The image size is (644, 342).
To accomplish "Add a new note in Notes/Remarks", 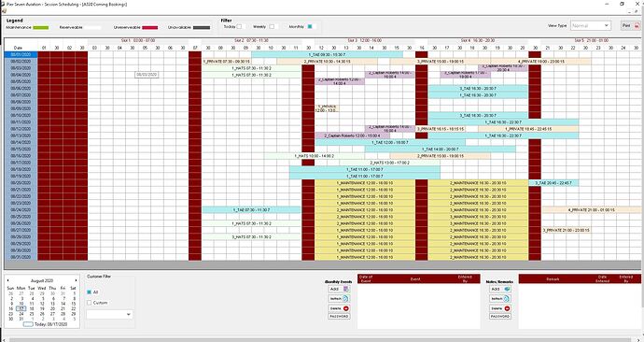I will (500, 289).
